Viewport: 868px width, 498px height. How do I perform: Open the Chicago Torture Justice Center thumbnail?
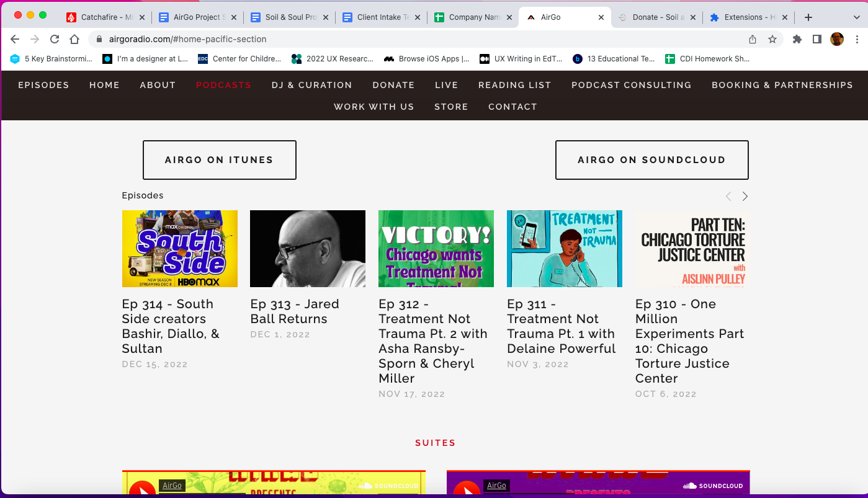[x=692, y=249]
